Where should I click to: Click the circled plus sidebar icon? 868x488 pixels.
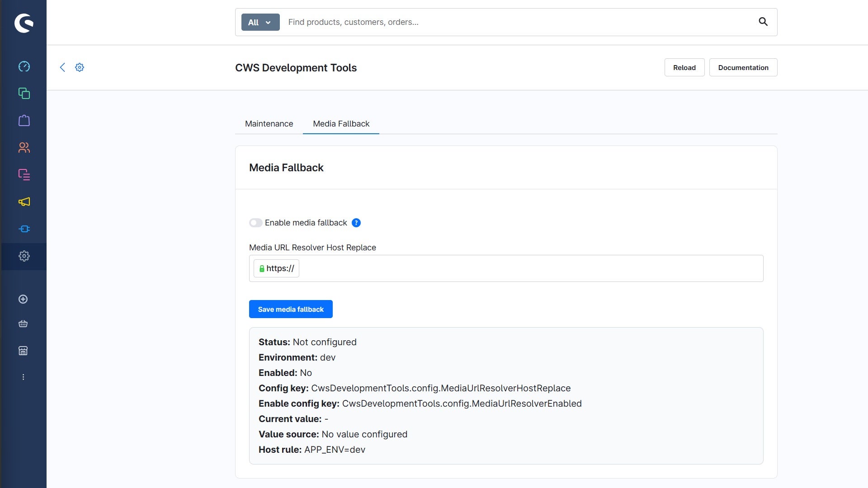pyautogui.click(x=23, y=299)
